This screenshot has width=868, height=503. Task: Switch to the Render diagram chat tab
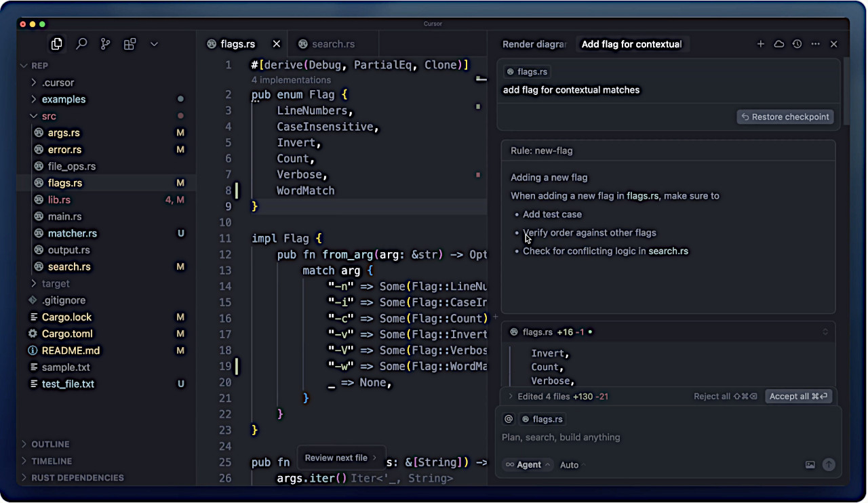tap(534, 44)
